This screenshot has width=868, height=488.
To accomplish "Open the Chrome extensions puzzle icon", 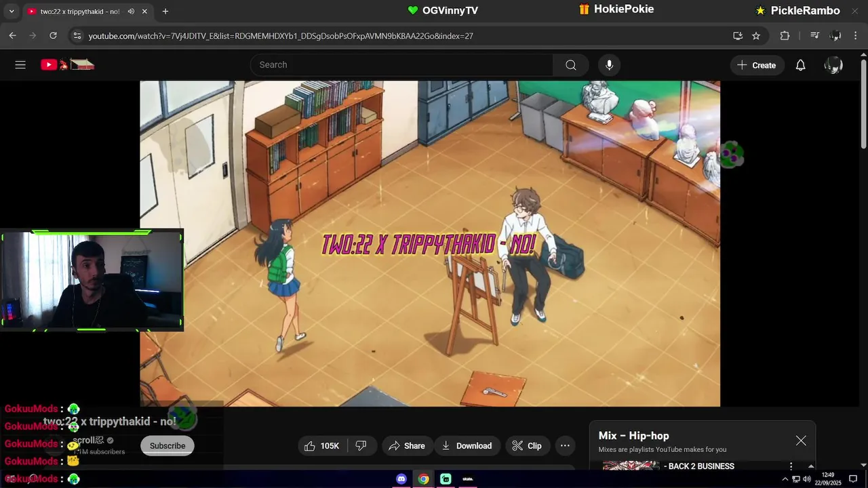I will (x=785, y=36).
